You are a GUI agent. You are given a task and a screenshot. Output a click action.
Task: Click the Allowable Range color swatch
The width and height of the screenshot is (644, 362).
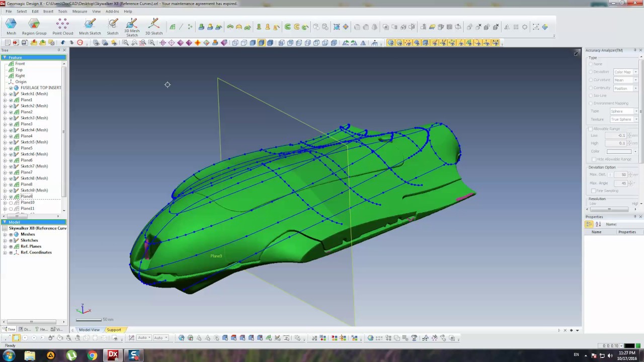(619, 151)
